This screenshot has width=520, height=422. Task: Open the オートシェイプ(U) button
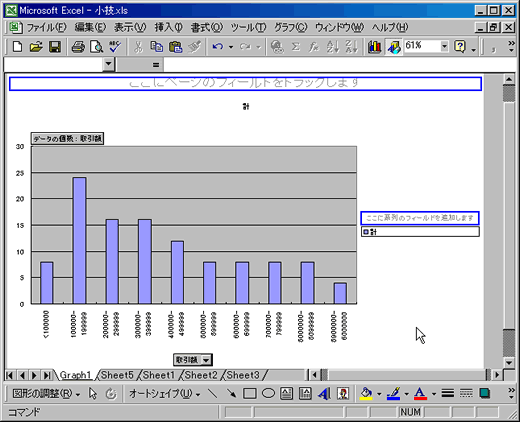click(165, 394)
